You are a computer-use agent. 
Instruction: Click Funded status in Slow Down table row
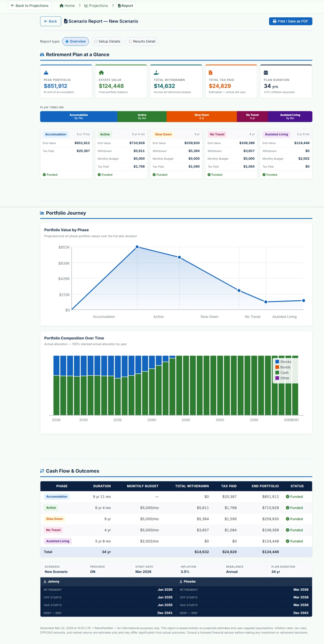click(x=294, y=519)
